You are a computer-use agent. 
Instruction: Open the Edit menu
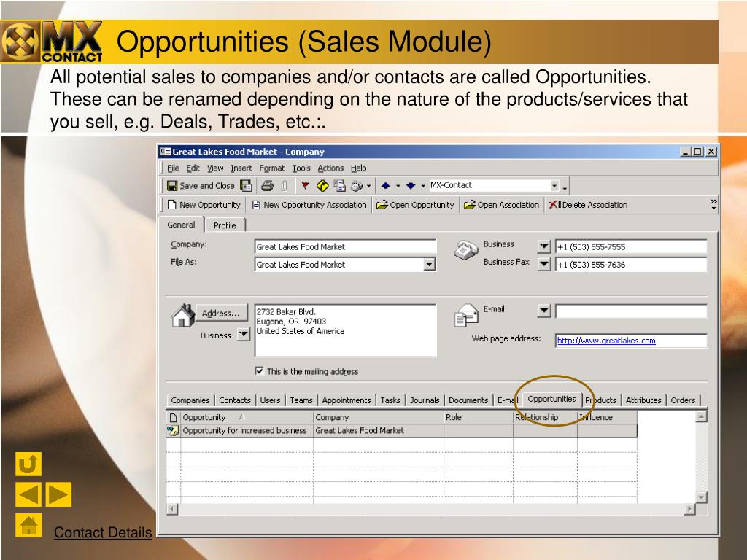click(193, 168)
